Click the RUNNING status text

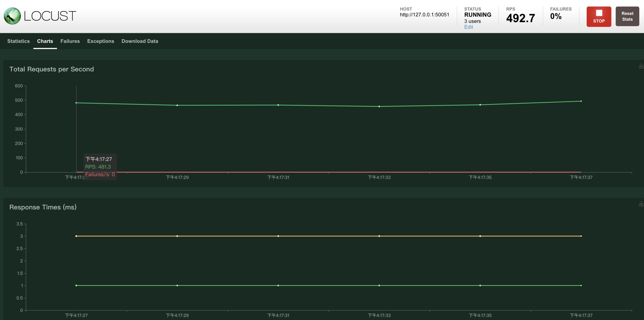tap(478, 15)
